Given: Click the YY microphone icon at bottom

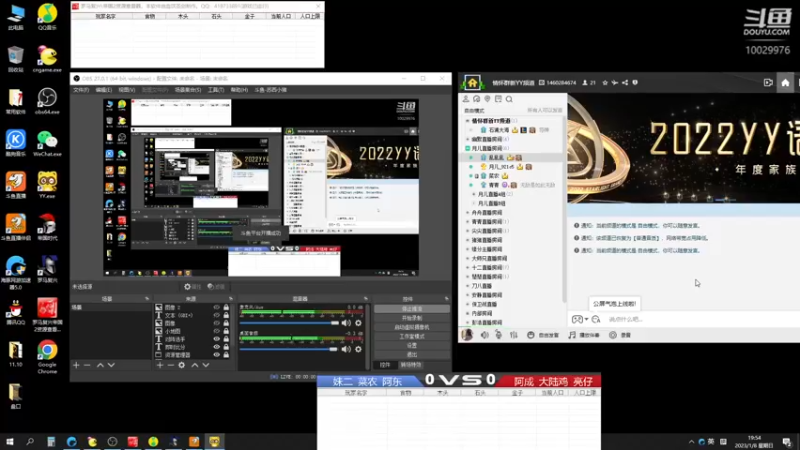Looking at the screenshot, I should pos(498,335).
